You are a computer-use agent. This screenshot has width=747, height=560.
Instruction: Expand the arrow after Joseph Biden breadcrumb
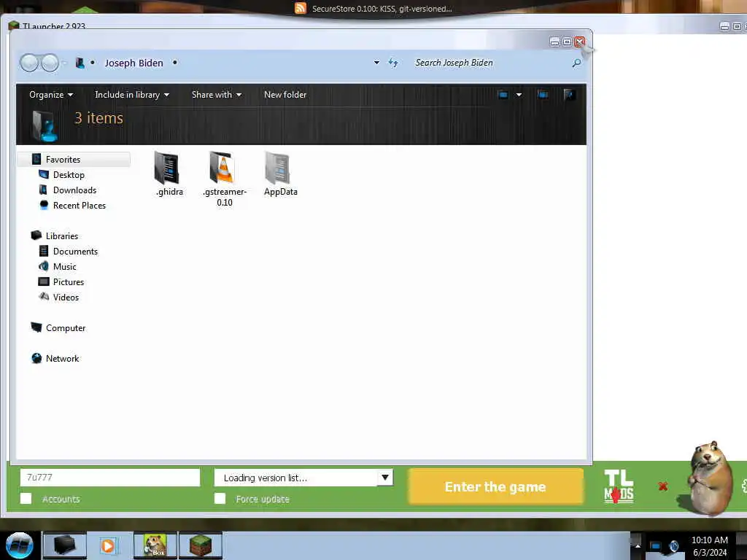[175, 63]
